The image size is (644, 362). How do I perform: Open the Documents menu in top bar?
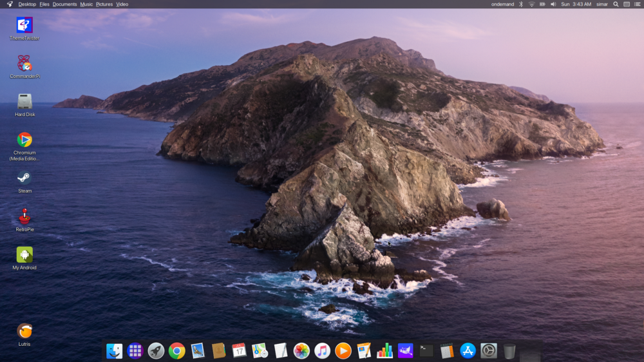pyautogui.click(x=64, y=5)
